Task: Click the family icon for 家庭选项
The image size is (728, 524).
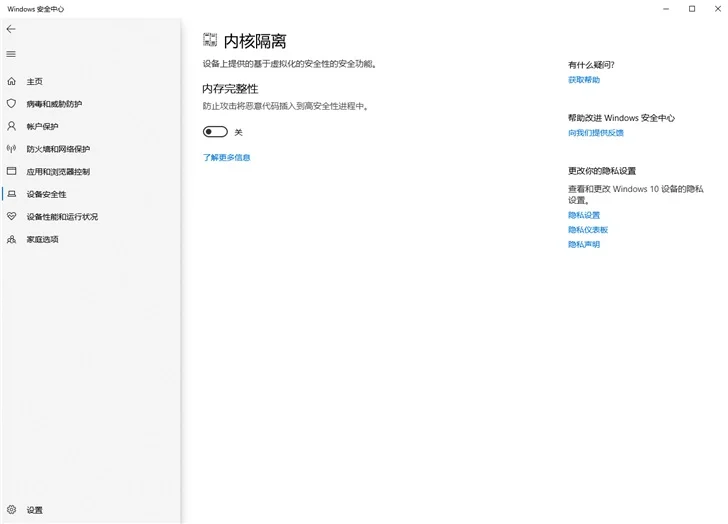Action: point(12,239)
